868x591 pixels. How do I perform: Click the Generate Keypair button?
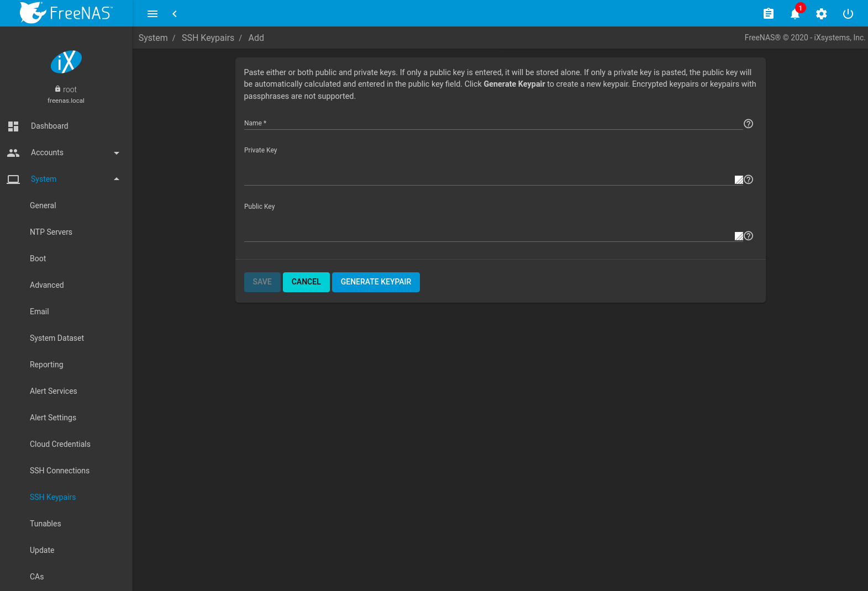(x=376, y=282)
